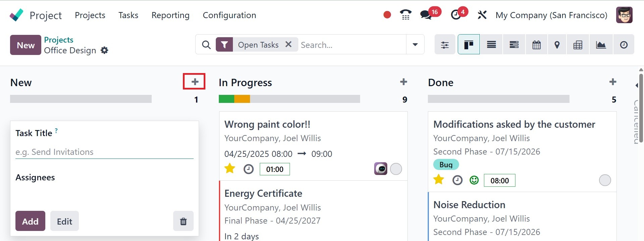
Task: Click the trash icon to discard the new task
Action: 183,221
